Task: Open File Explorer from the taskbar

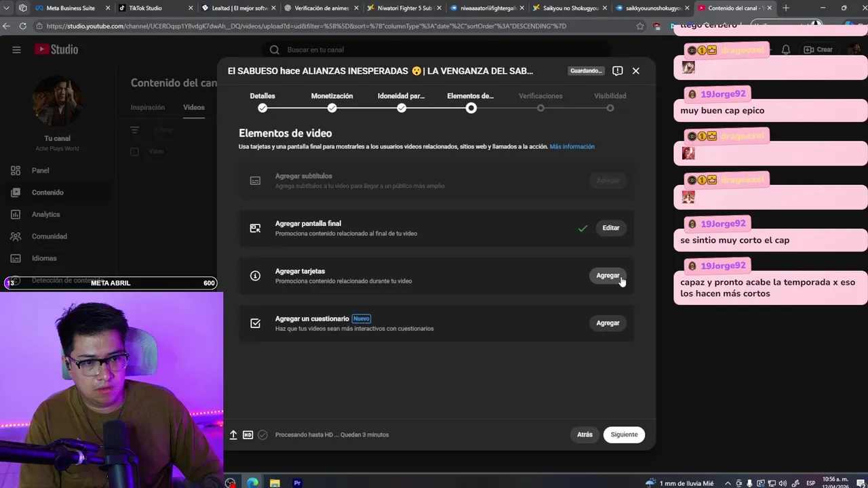Action: tap(275, 483)
